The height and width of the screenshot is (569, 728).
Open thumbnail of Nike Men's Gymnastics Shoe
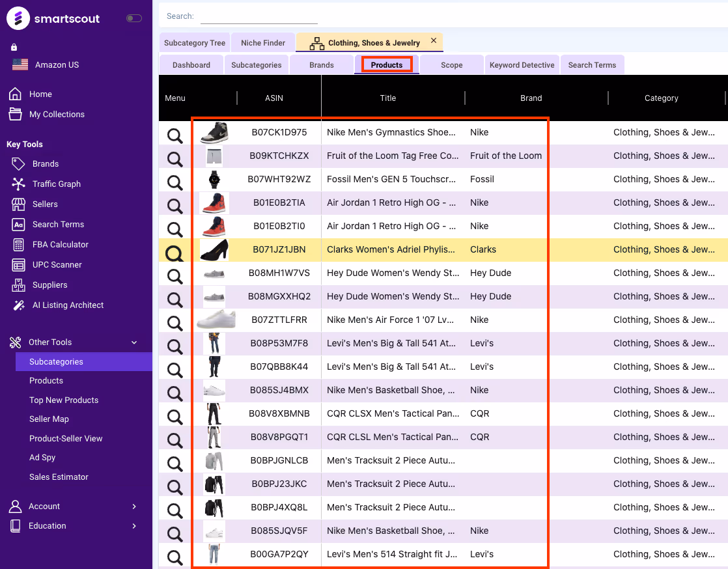214,132
